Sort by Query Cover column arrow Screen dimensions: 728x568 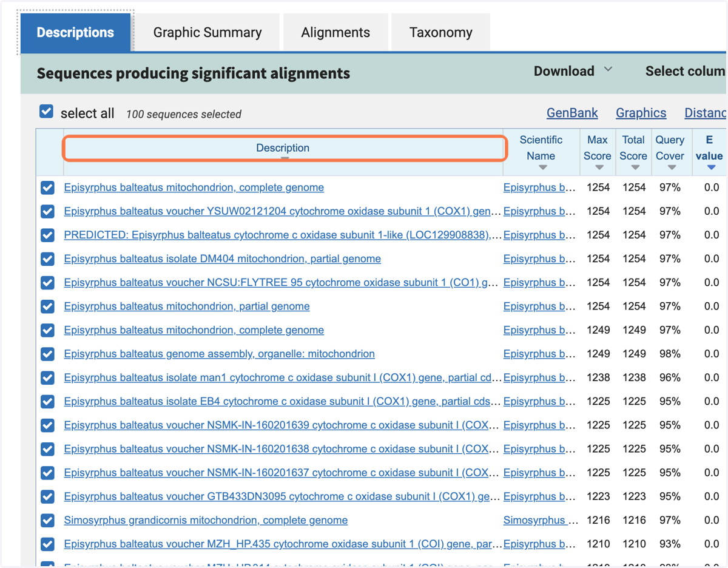pyautogui.click(x=672, y=167)
